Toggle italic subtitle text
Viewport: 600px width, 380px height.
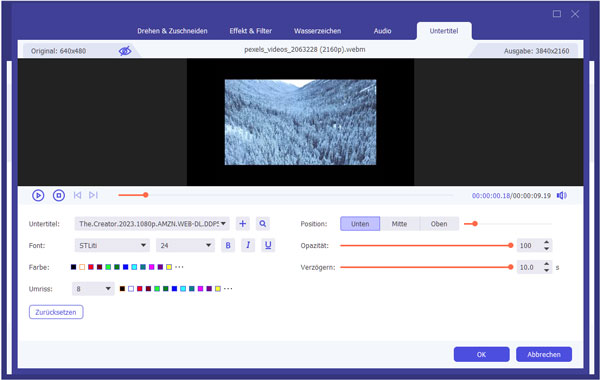[x=248, y=245]
